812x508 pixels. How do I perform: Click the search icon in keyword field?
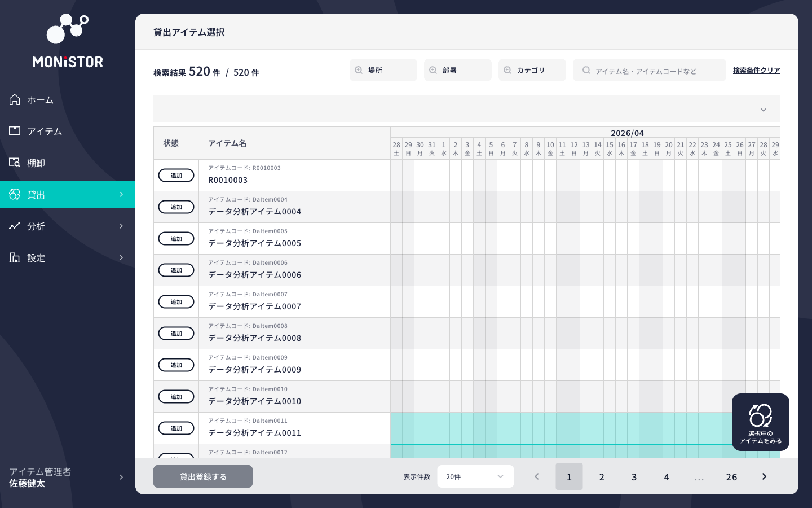point(586,71)
